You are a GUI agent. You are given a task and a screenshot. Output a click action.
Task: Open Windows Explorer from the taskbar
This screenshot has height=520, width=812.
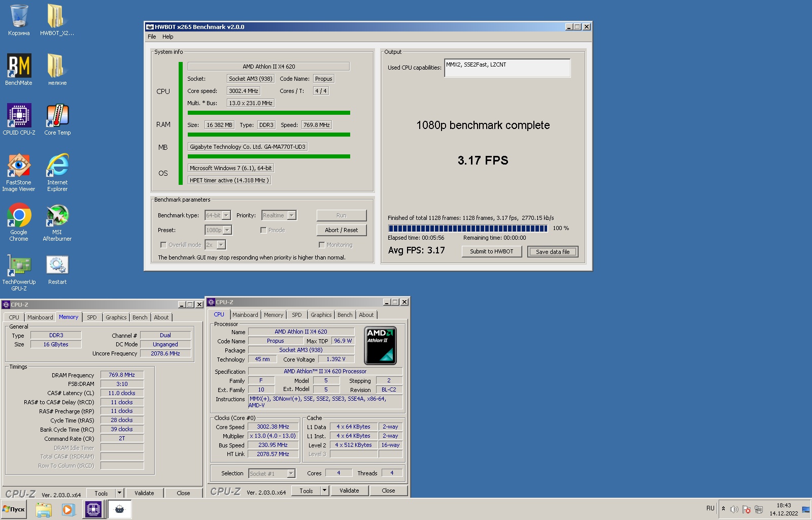coord(44,509)
